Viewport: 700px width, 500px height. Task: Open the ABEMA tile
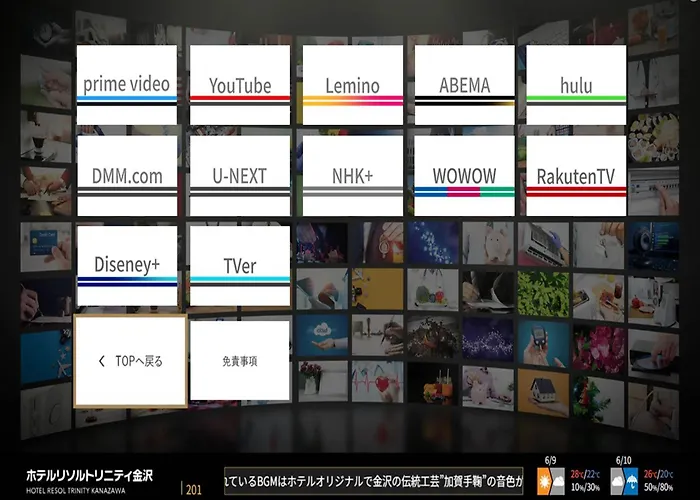click(x=465, y=85)
